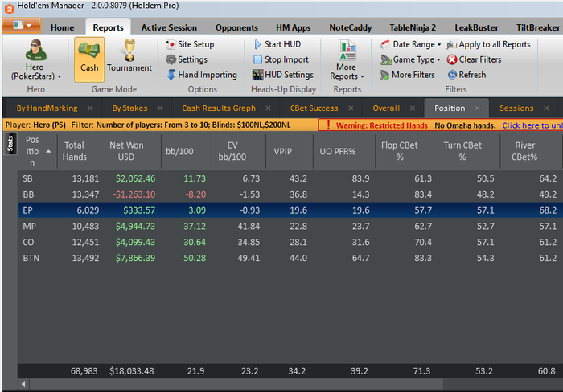Open the LeakBuster tab
Screen dimensions: 563x392
pyautogui.click(x=476, y=27)
